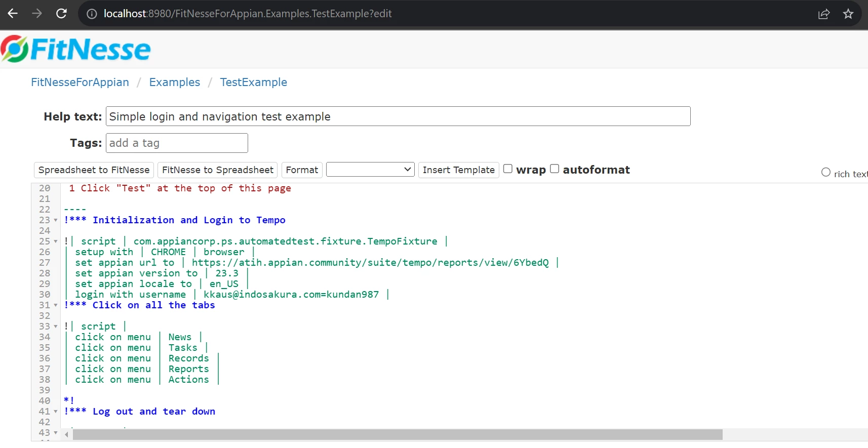The height and width of the screenshot is (448, 868).
Task: Click heading 'Log out and tear down'
Action: point(154,412)
